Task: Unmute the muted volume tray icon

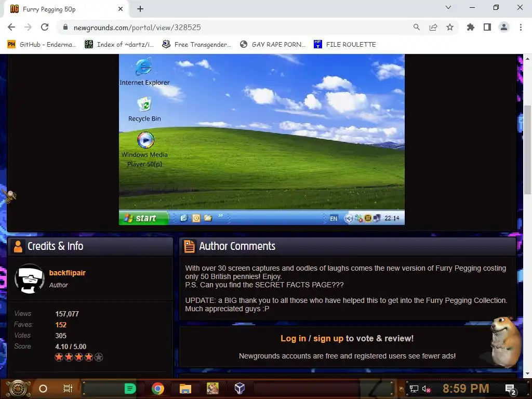Action: 426,389
